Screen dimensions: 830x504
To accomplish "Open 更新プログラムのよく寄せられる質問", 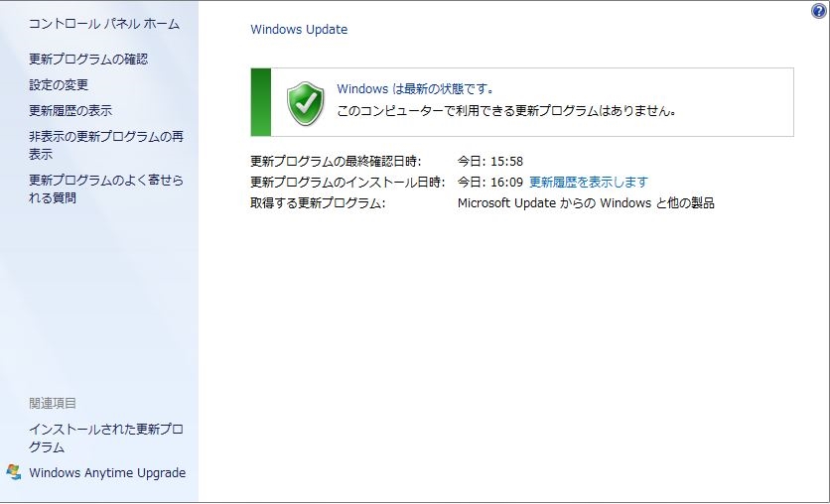I will coord(106,189).
